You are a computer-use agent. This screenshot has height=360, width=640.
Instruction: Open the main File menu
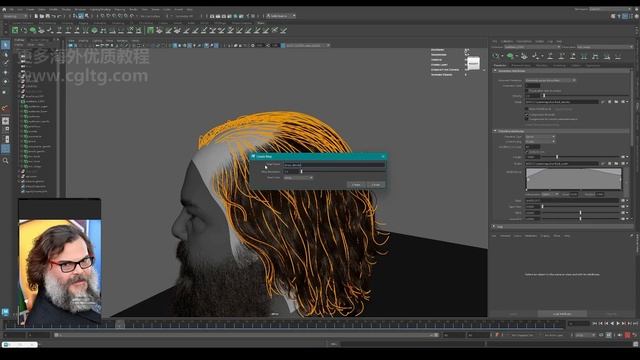[x=11, y=9]
